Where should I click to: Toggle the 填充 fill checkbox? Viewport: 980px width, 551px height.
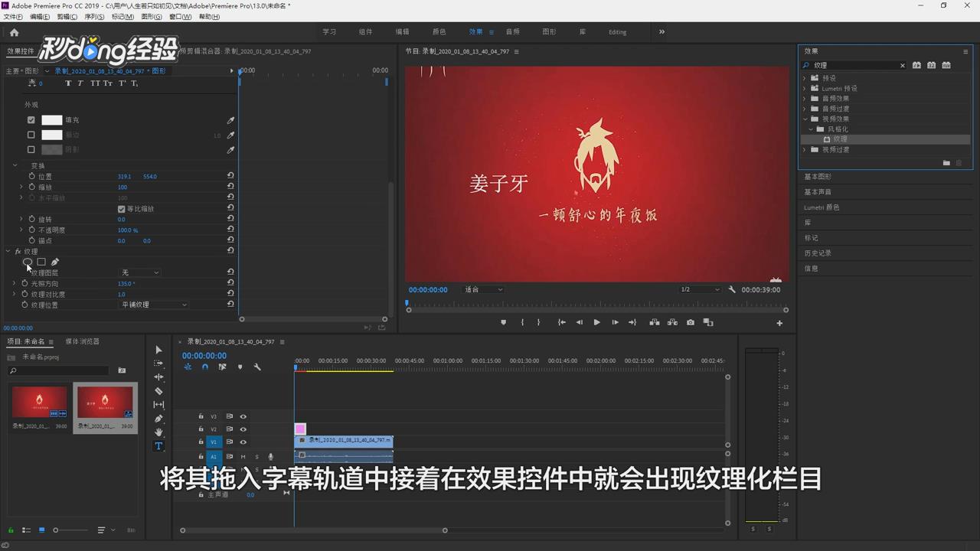tap(31, 120)
